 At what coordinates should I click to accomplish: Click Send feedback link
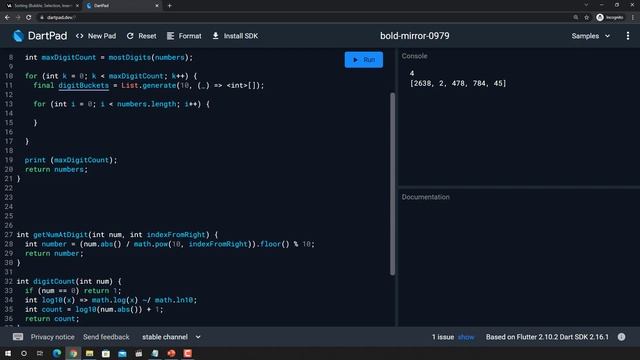coord(106,337)
